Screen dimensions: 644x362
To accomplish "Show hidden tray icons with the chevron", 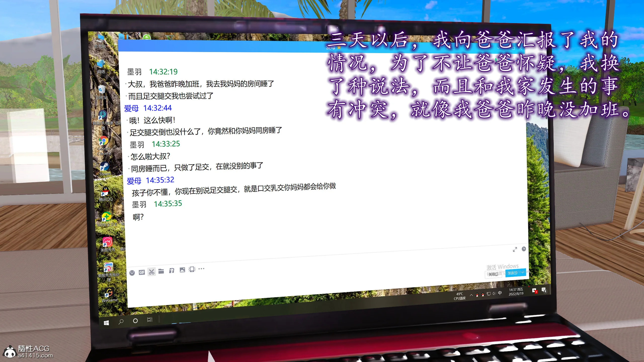I will click(471, 295).
